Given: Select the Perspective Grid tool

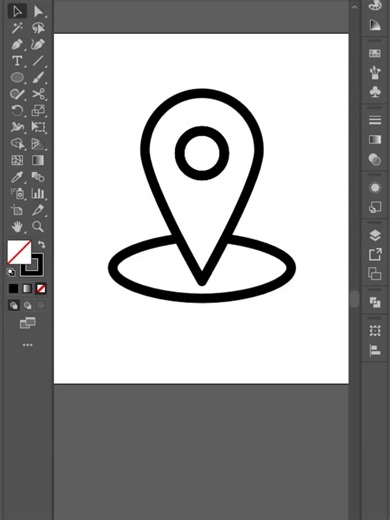Looking at the screenshot, I should pos(38,144).
